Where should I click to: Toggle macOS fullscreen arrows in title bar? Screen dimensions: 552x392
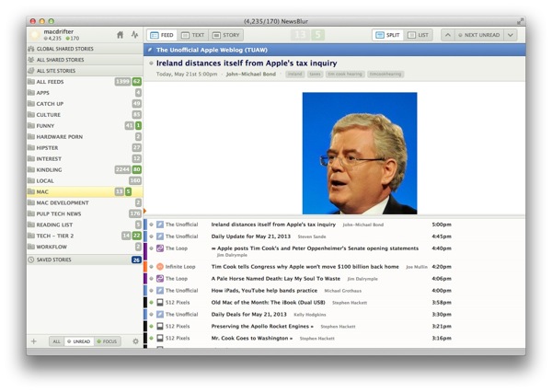point(520,21)
